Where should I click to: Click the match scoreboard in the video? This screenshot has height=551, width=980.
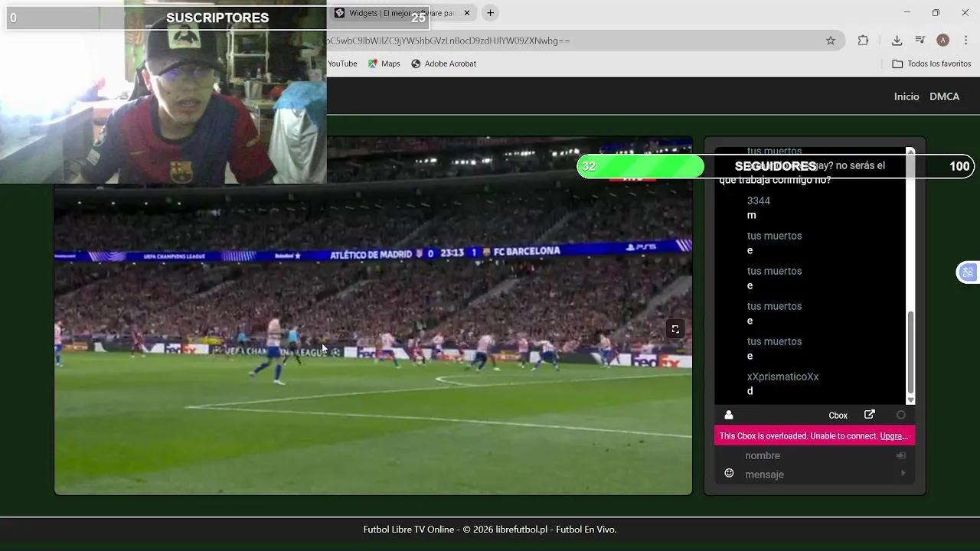pos(444,253)
